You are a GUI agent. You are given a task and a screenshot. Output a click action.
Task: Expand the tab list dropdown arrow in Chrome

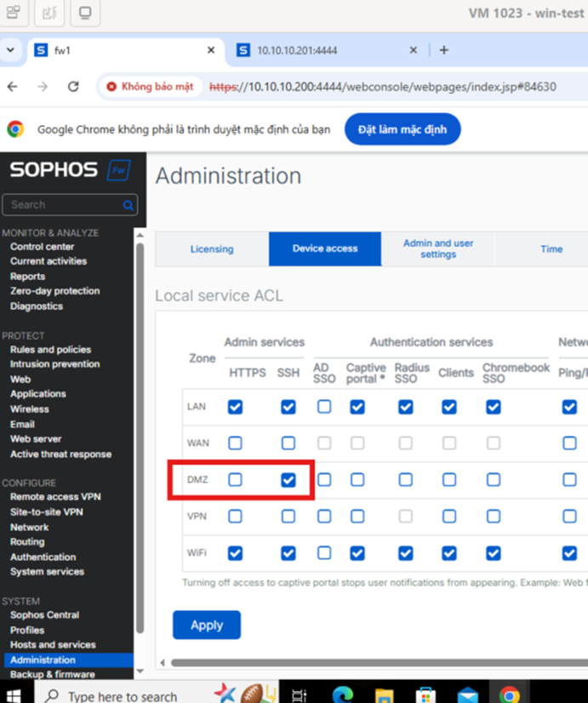[x=10, y=50]
